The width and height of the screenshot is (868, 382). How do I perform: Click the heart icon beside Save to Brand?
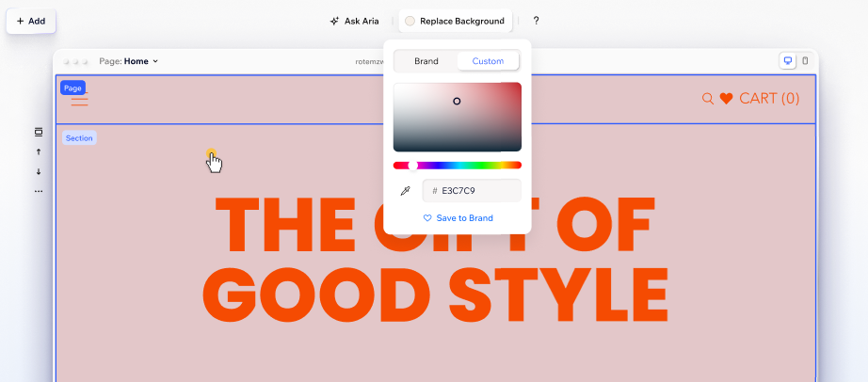pyautogui.click(x=427, y=218)
